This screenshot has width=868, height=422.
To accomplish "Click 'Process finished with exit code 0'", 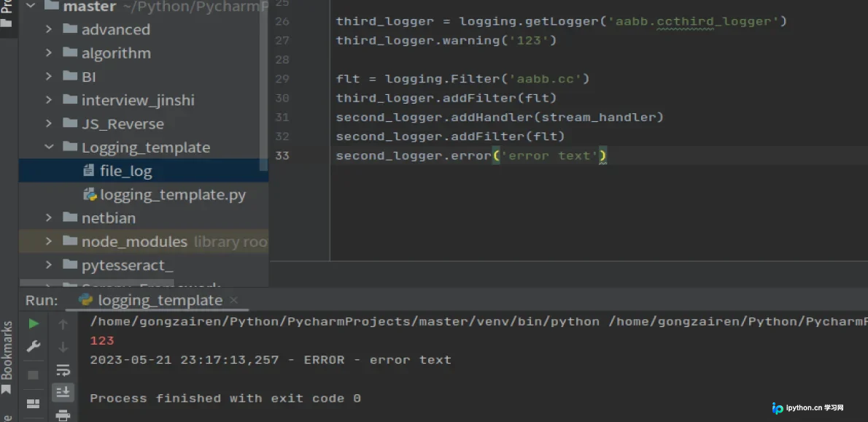I will (225, 398).
